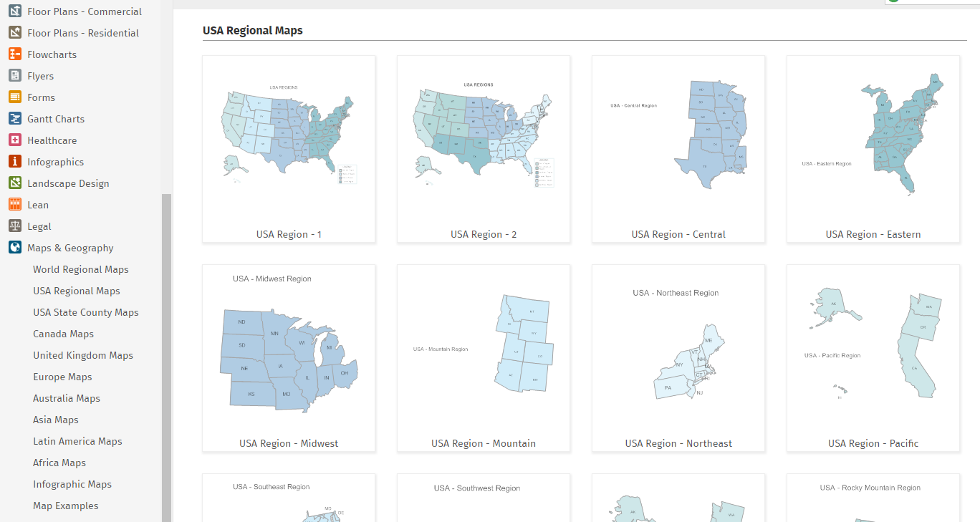Go to Europe Maps subcategory

(62, 377)
